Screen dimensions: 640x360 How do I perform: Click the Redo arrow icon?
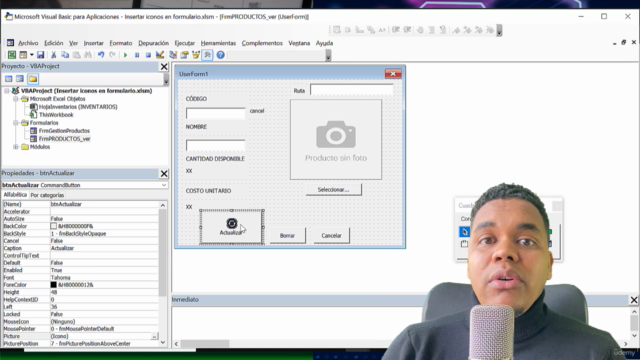point(112,55)
